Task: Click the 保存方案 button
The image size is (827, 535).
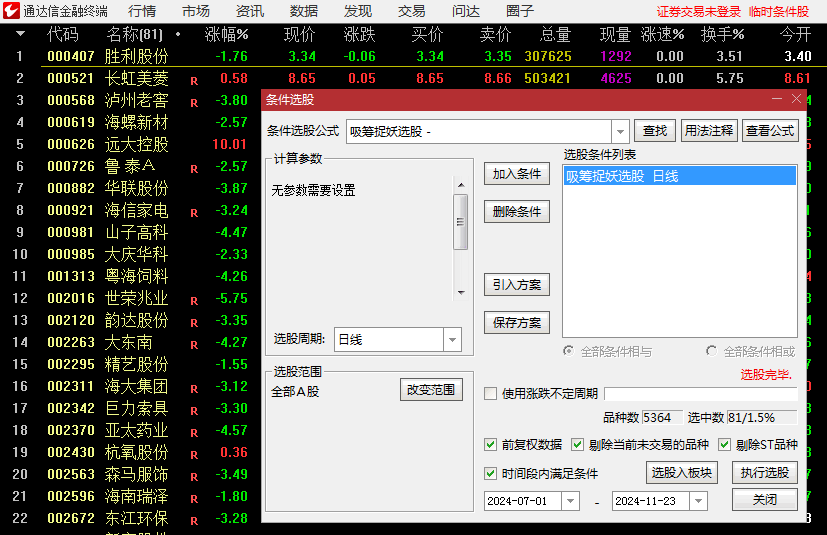Action: tap(516, 323)
